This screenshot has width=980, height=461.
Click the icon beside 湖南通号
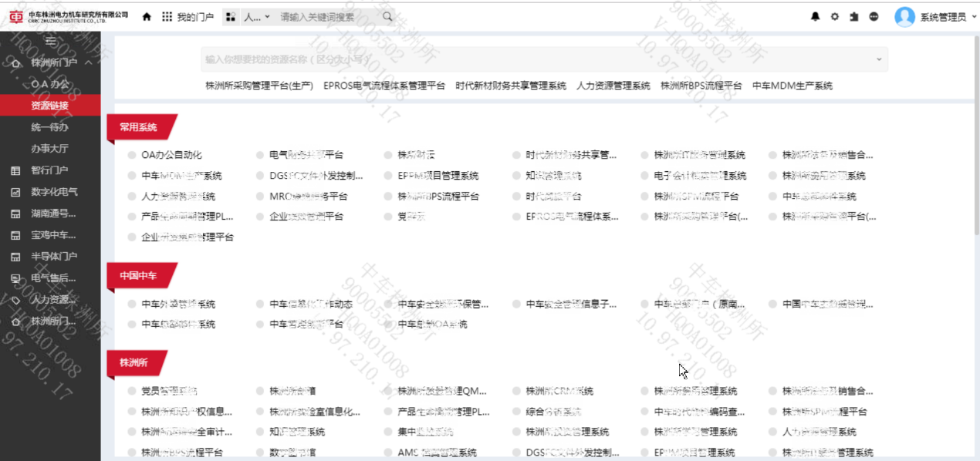click(15, 214)
